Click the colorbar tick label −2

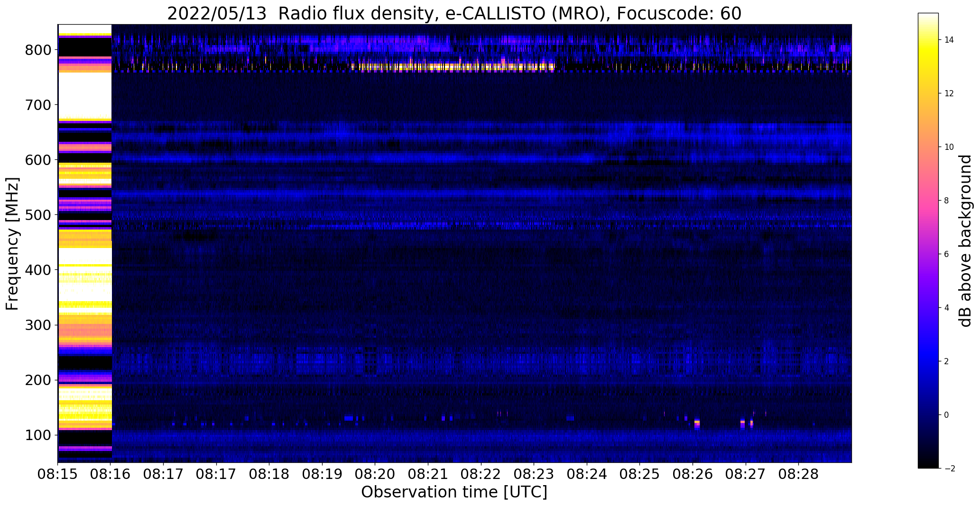(949, 469)
